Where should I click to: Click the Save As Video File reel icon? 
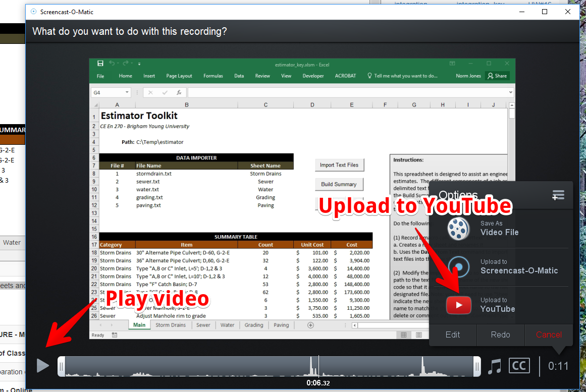pyautogui.click(x=458, y=229)
